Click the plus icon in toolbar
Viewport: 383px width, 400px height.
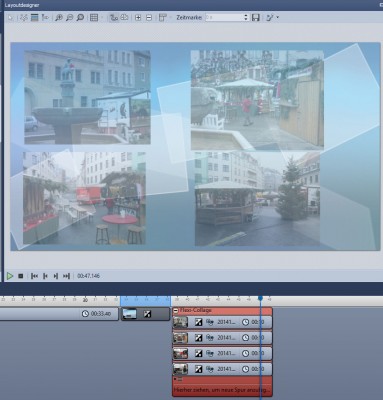tap(138, 18)
